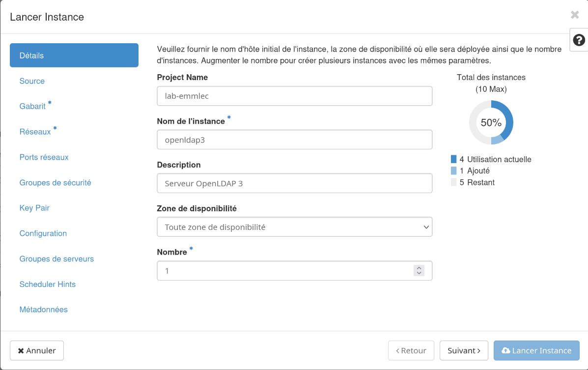The width and height of the screenshot is (588, 370).
Task: Switch to the Key Pair tab
Action: tap(34, 208)
